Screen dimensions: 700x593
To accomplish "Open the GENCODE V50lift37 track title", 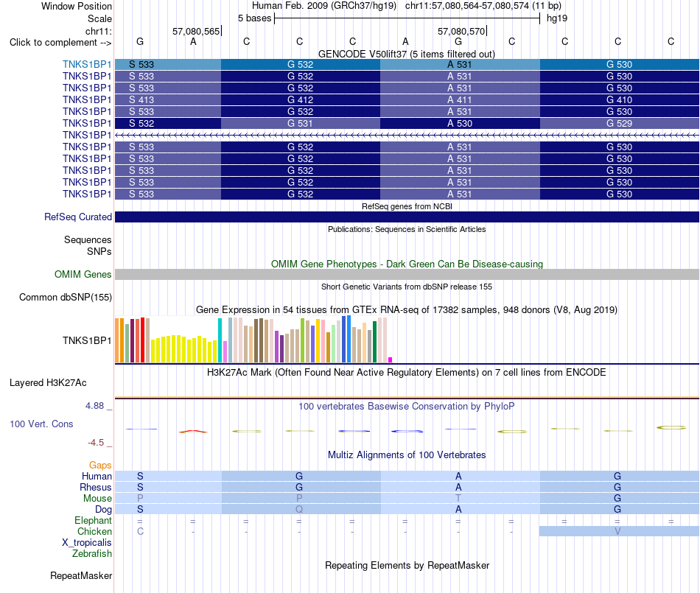I will point(407,54).
